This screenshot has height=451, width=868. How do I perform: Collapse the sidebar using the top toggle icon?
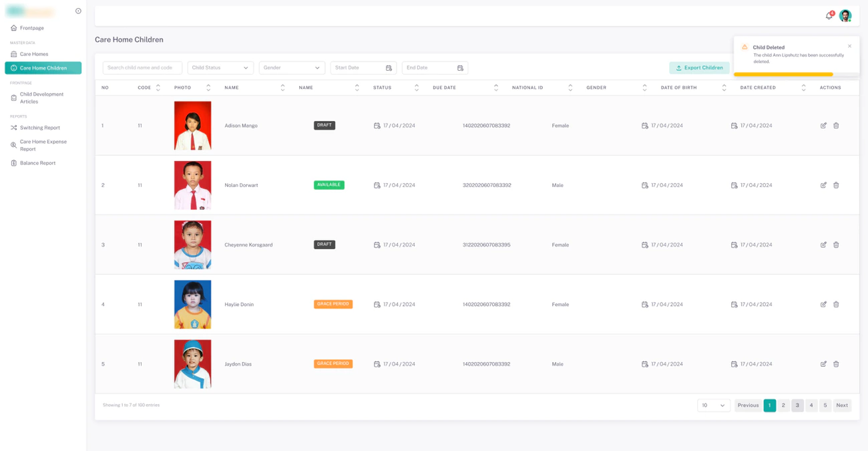(78, 11)
